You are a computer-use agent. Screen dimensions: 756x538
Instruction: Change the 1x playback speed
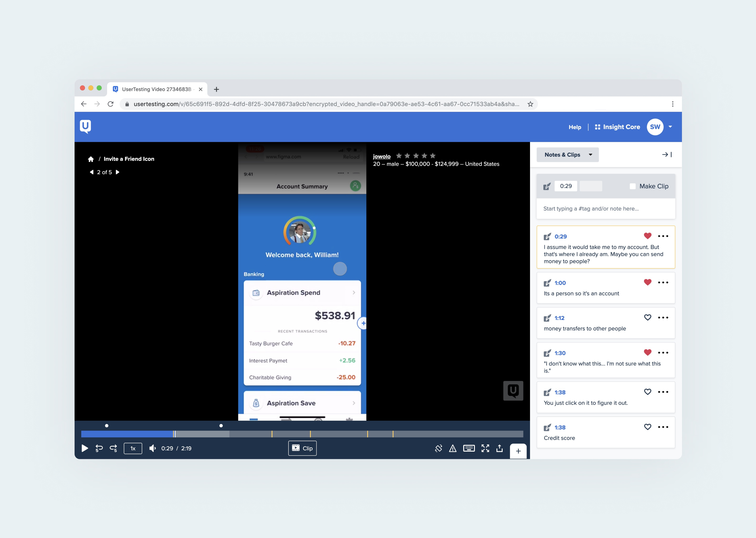133,448
